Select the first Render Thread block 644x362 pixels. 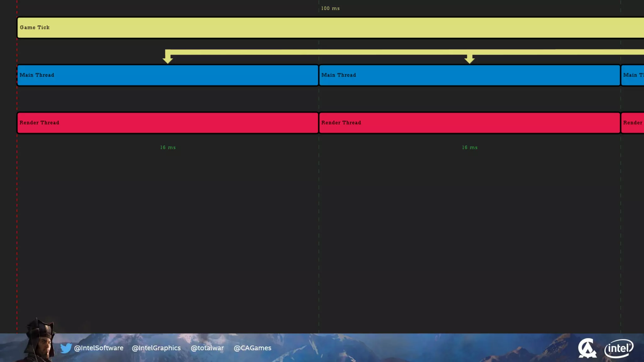168,123
